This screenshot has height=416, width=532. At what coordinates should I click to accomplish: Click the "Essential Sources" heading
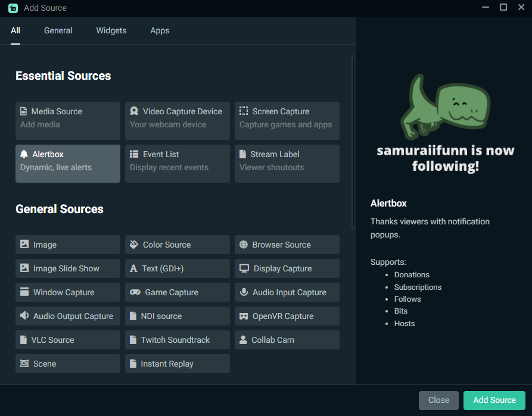63,76
